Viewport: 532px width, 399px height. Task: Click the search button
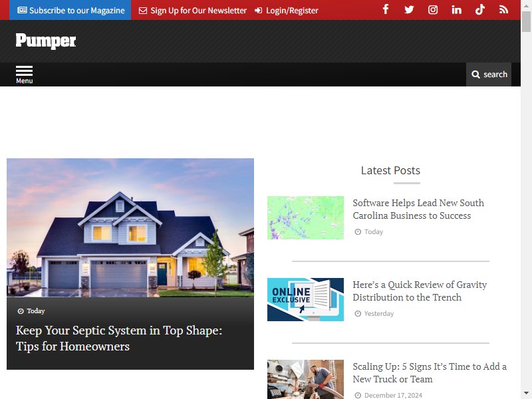tap(489, 74)
